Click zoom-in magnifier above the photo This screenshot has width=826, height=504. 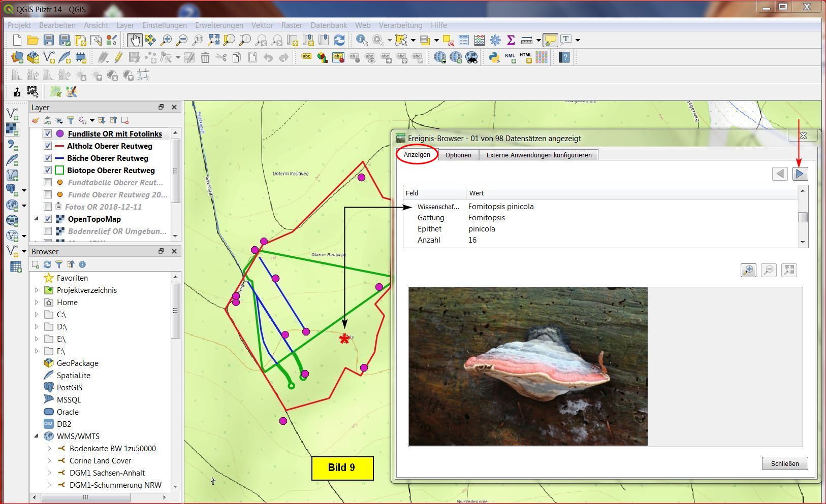748,270
